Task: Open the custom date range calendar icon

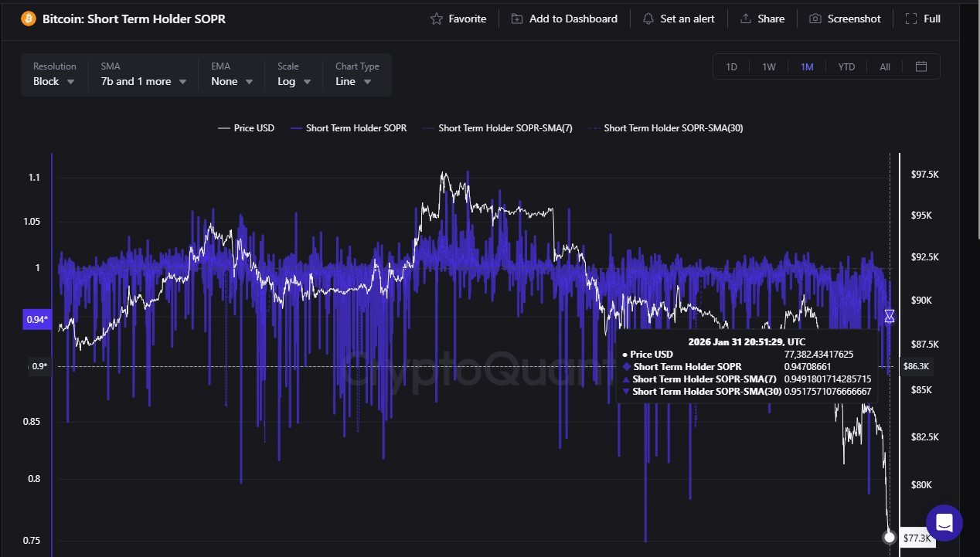Action: (x=921, y=66)
